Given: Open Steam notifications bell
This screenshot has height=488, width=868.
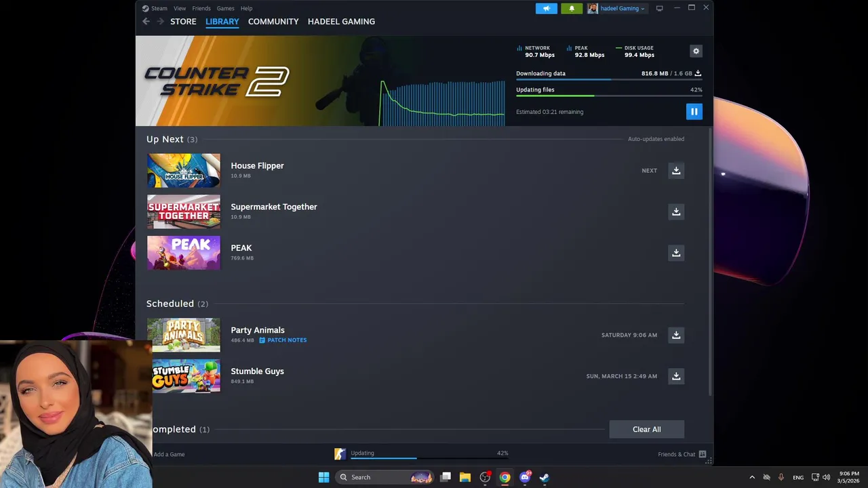Looking at the screenshot, I should click(x=572, y=8).
